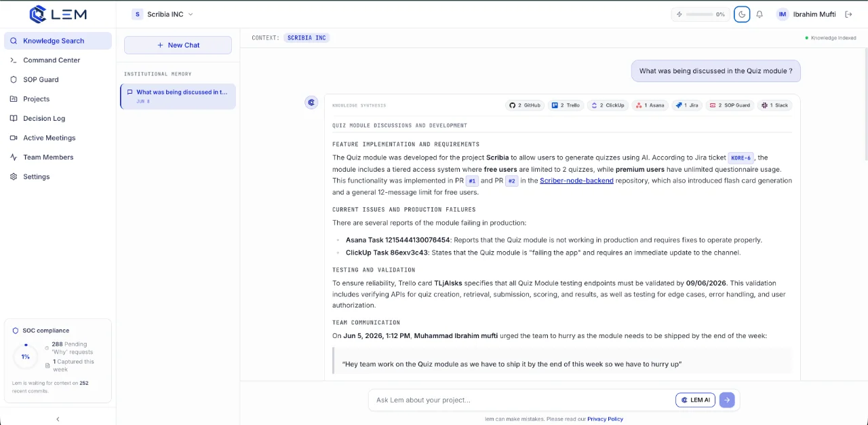Click the Knowledge Synthesis label
This screenshot has width=868, height=425.
coord(359,105)
